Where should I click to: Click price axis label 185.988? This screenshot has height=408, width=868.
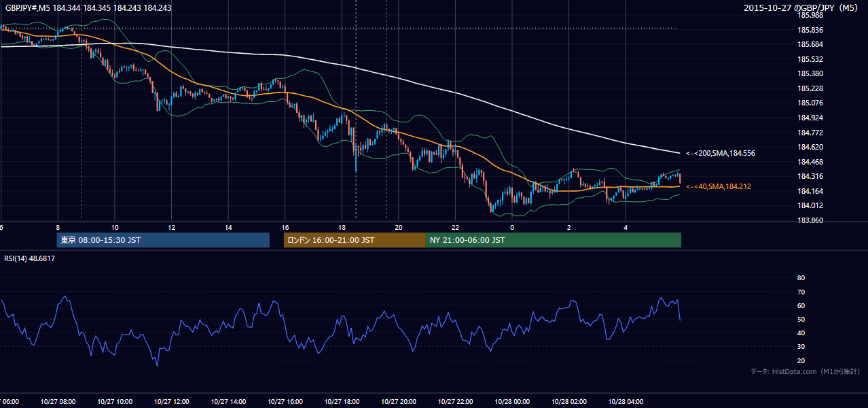810,15
